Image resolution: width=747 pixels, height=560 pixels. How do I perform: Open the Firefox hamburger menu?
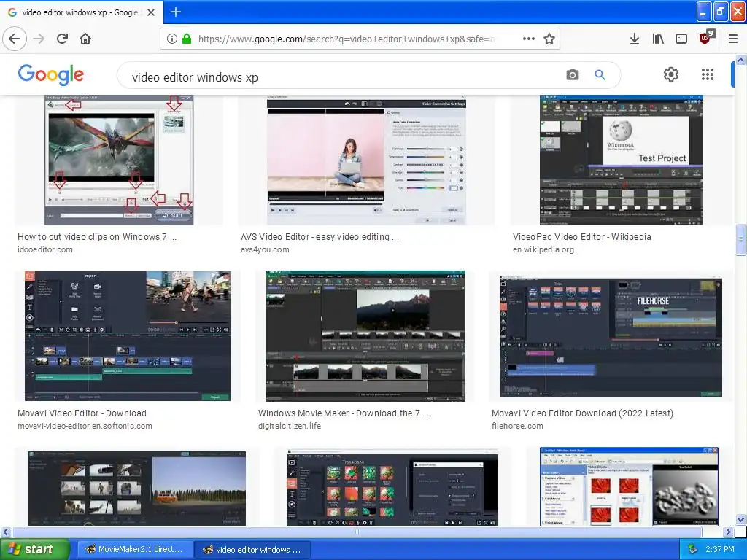733,39
